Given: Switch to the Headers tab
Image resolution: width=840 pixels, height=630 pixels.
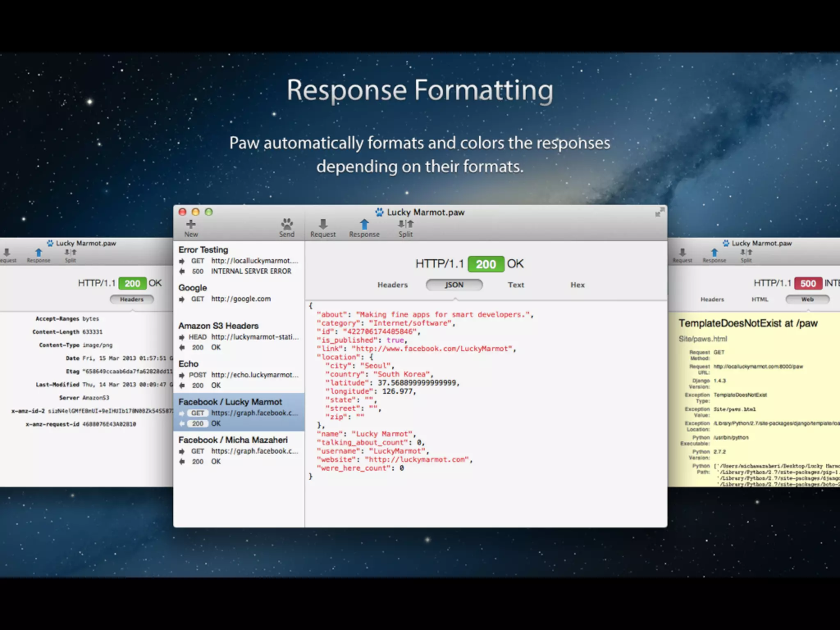Looking at the screenshot, I should tap(393, 285).
